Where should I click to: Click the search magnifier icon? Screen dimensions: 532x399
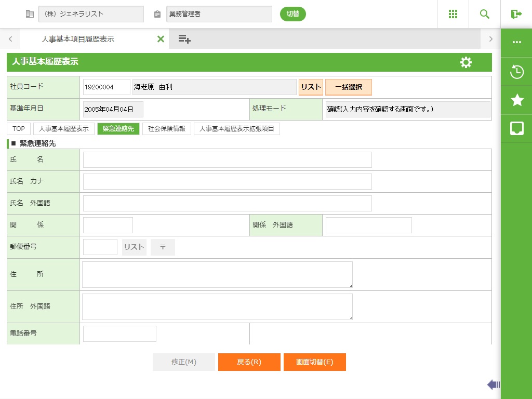tap(485, 14)
